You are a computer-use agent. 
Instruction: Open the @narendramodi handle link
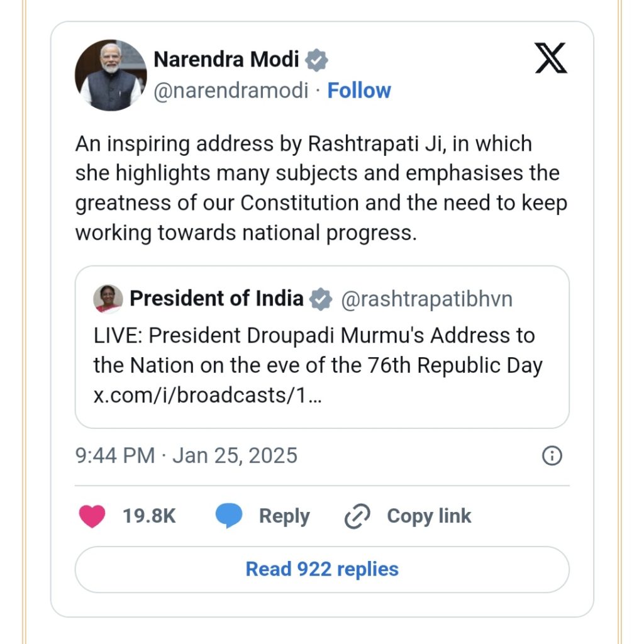tap(231, 91)
